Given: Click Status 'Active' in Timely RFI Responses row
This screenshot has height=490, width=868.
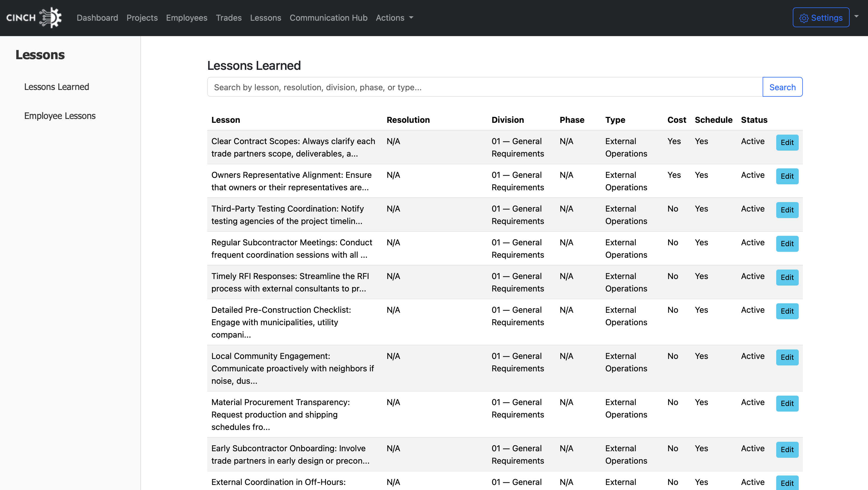Looking at the screenshot, I should 753,276.
